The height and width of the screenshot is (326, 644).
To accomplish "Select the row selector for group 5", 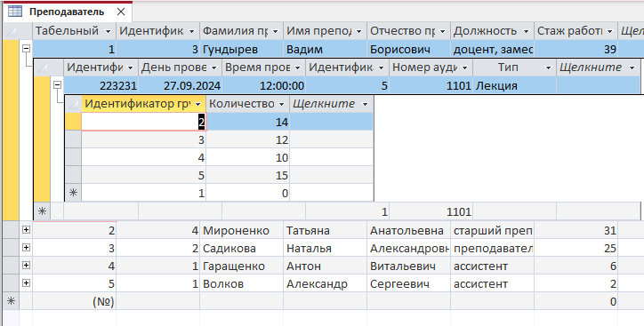I will pyautogui.click(x=74, y=175).
